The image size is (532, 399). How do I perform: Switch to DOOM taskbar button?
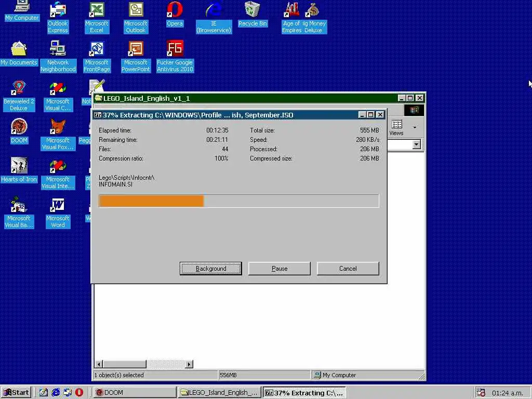click(135, 393)
